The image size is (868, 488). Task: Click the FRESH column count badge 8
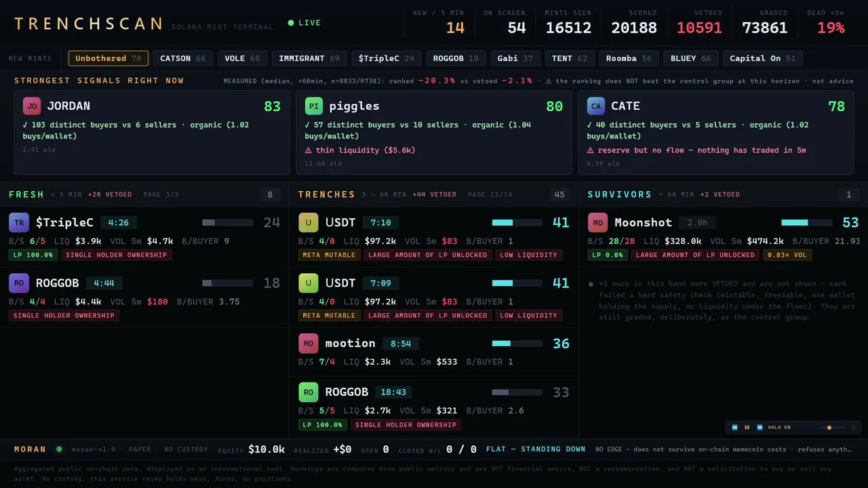270,195
